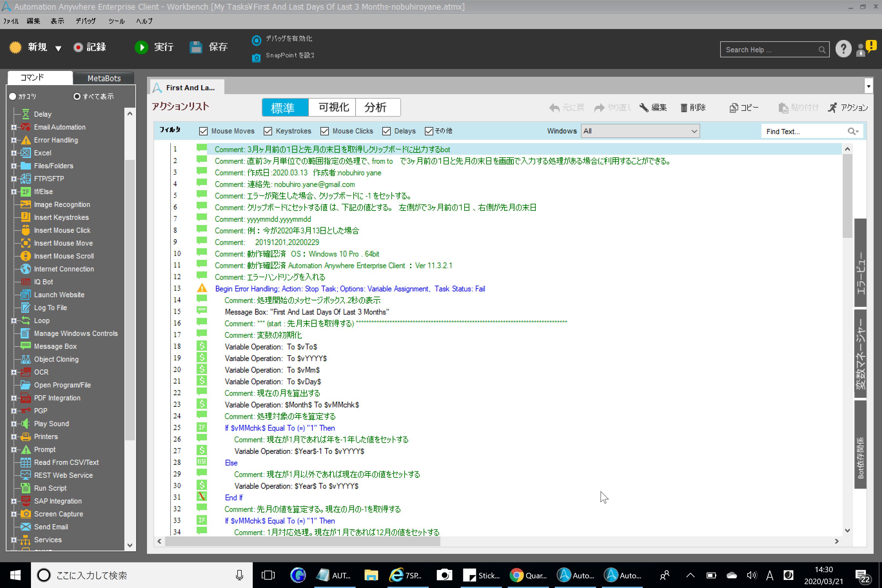Click the green 実行 run button icon
Viewport: 882px width, 588px height.
tap(142, 47)
